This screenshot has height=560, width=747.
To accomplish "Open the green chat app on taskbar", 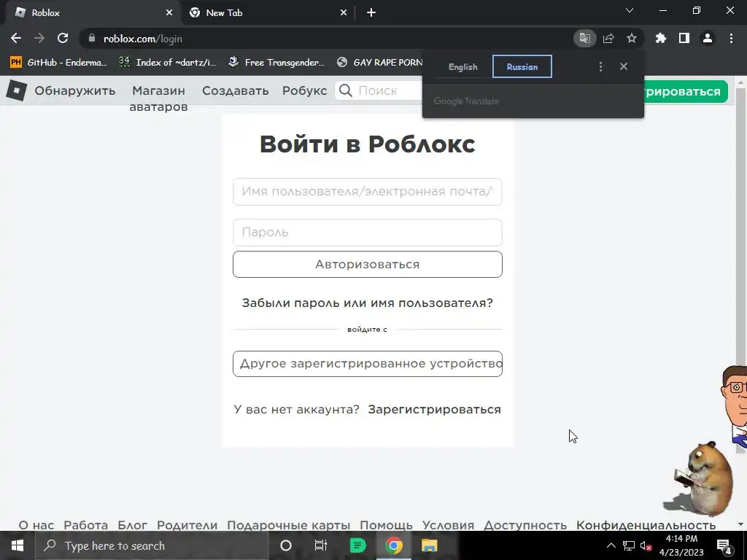I will [357, 545].
